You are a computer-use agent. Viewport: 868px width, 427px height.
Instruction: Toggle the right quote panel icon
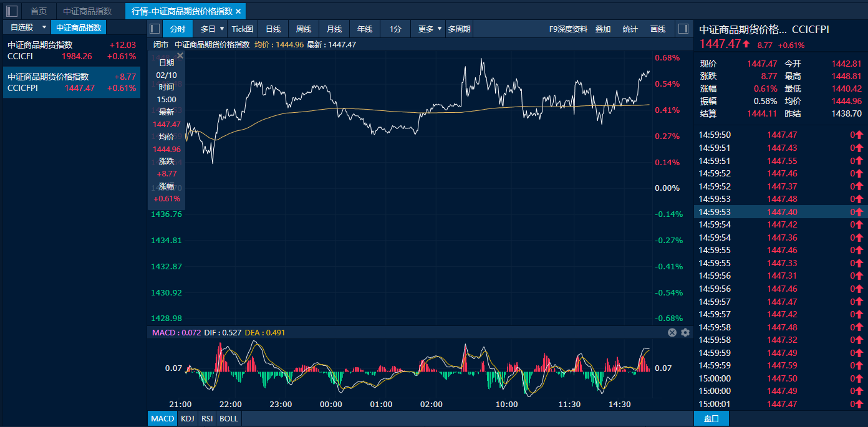tap(683, 29)
